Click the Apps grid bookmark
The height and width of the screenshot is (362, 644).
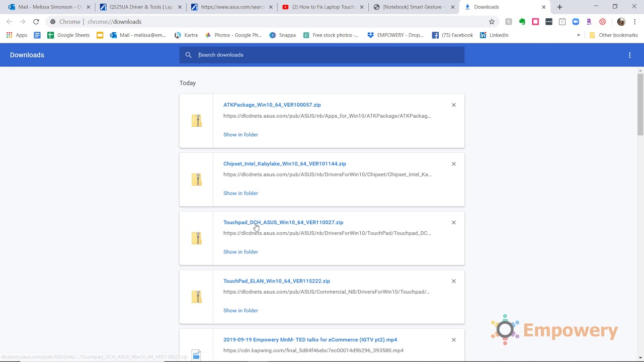click(17, 35)
